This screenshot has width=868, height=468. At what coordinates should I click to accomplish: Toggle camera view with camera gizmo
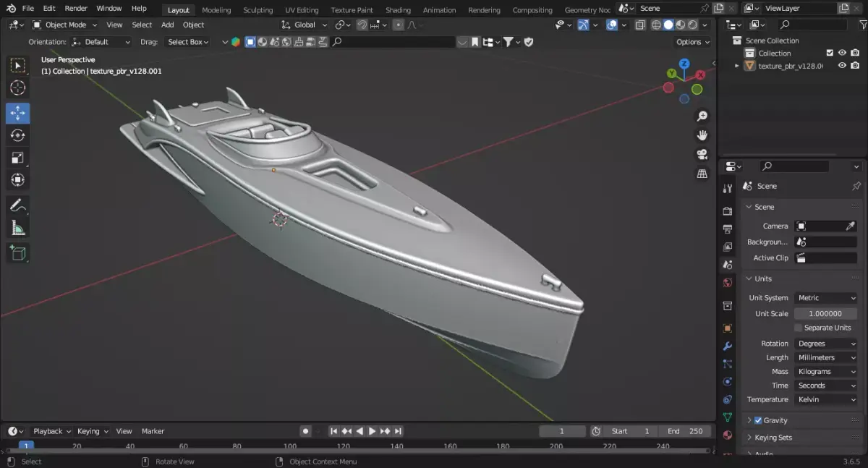pyautogui.click(x=702, y=154)
